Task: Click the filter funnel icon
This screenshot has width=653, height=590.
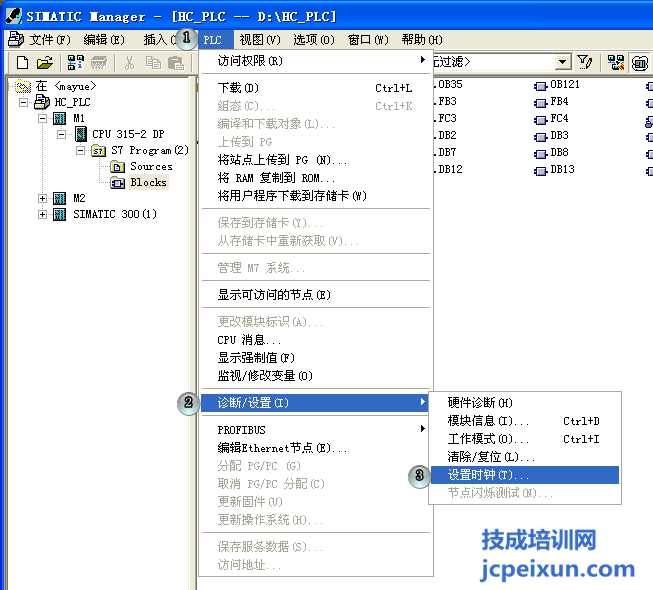Action: [x=585, y=62]
